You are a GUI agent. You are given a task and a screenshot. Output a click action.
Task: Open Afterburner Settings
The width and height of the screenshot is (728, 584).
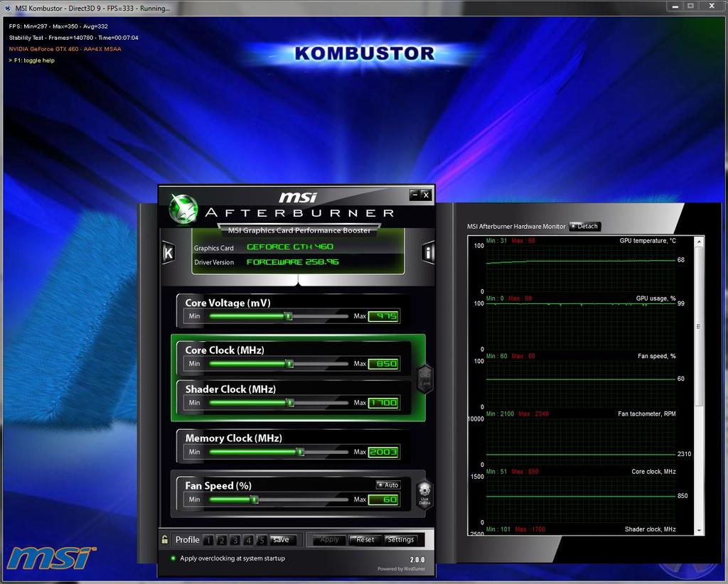pyautogui.click(x=401, y=540)
